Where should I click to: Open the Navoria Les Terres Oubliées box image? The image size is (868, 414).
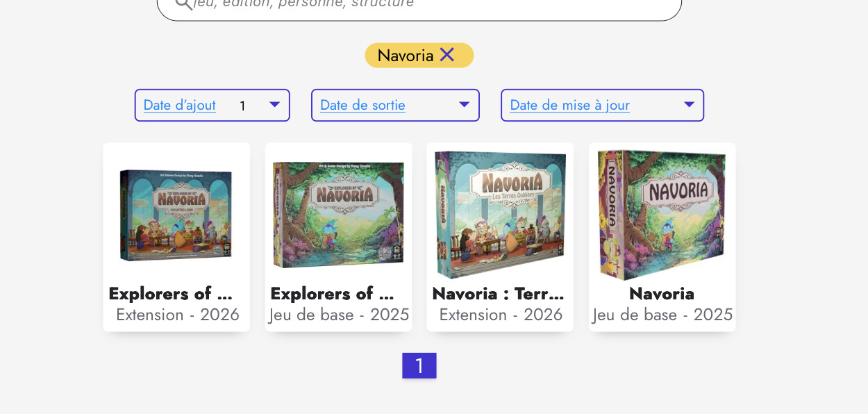point(500,215)
